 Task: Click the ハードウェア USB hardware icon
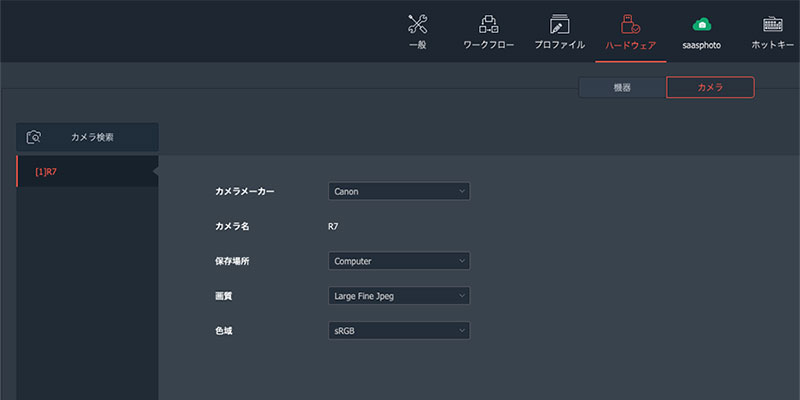click(x=630, y=23)
